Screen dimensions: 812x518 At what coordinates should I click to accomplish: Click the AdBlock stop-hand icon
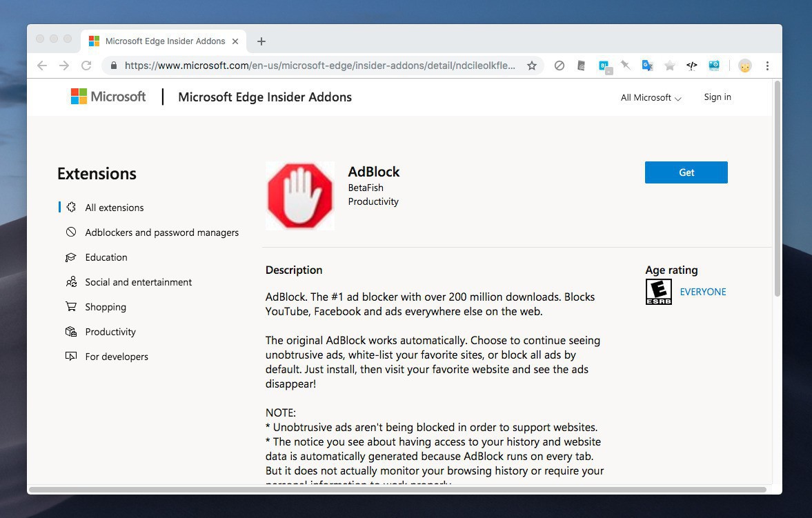click(x=300, y=196)
